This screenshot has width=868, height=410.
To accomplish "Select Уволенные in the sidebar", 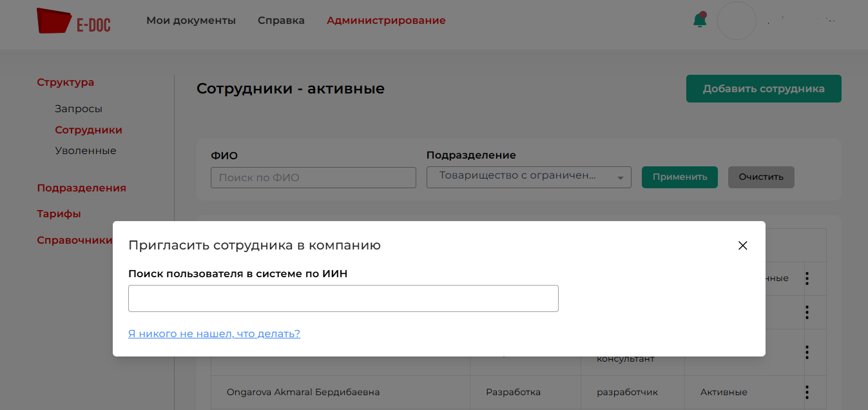I will (86, 150).
